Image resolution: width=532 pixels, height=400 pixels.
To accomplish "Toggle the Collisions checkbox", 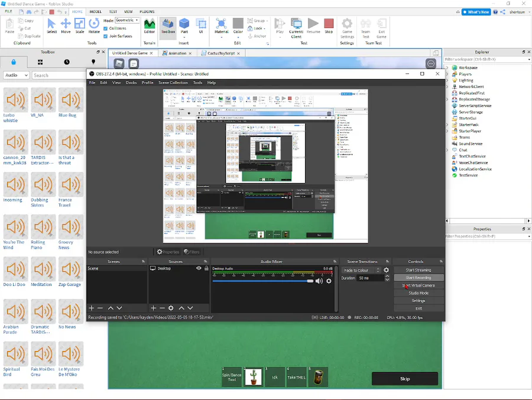I will (106, 28).
